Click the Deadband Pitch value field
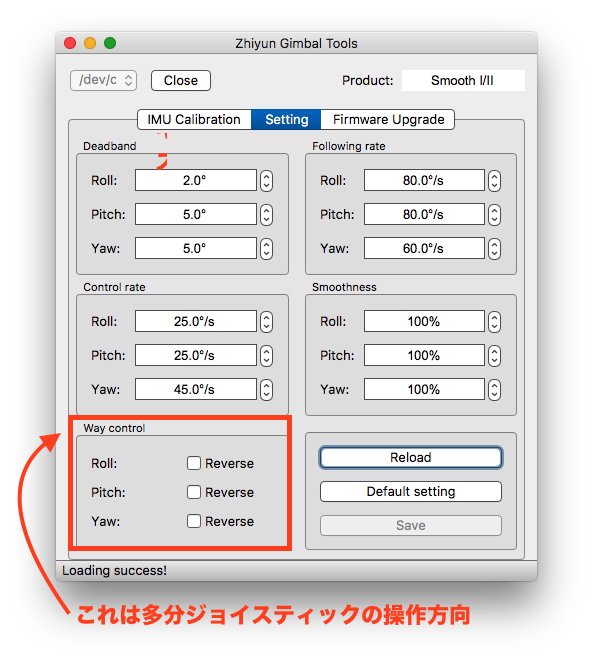Viewport: 593px width, 661px height. (196, 214)
